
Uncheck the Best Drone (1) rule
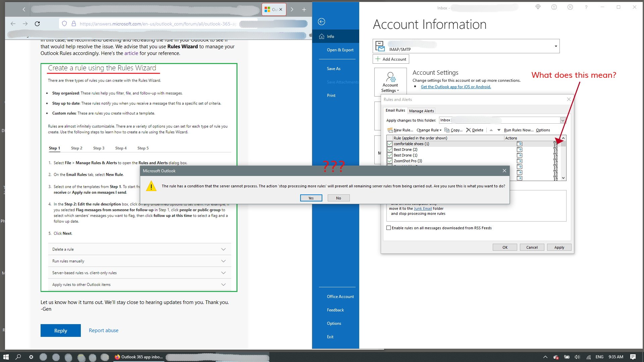click(390, 155)
